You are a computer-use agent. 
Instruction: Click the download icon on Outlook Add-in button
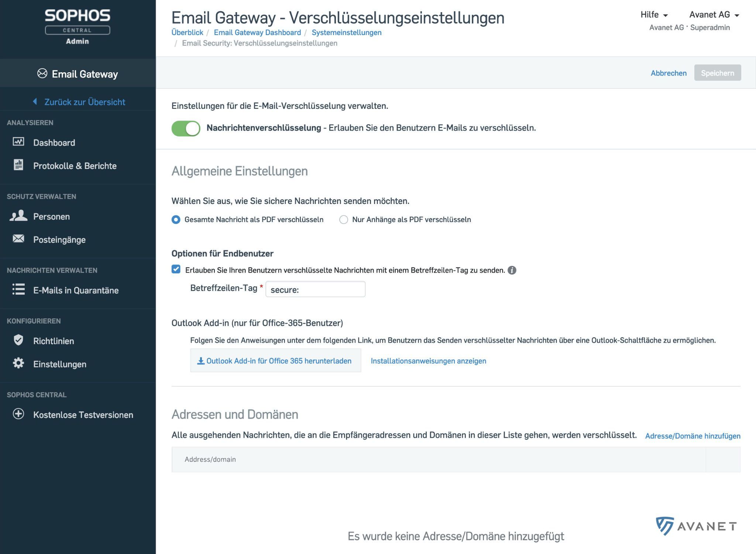[201, 361]
